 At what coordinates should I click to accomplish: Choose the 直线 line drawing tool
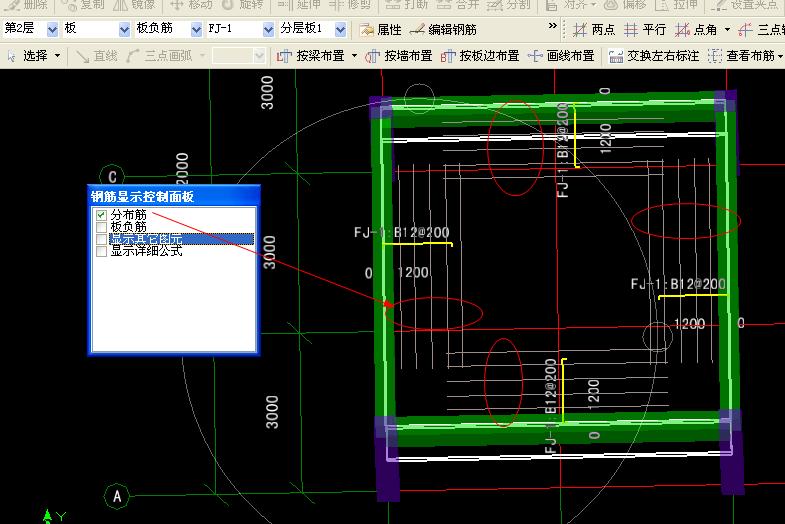click(x=97, y=56)
